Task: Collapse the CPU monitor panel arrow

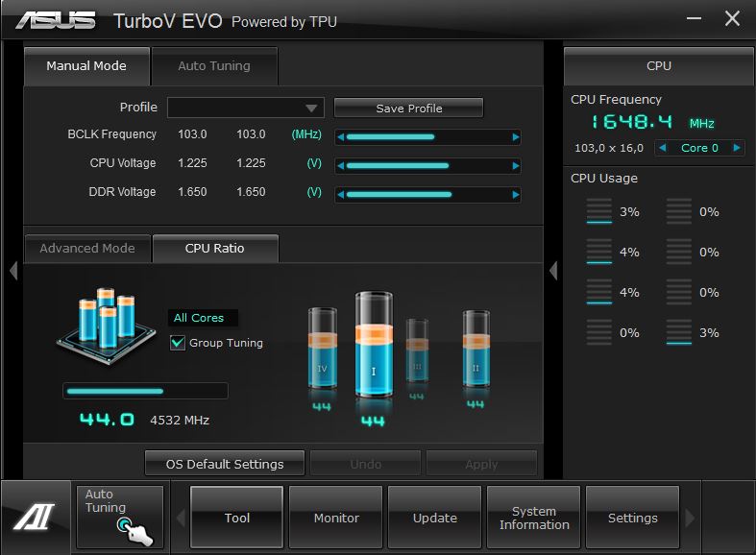Action: pyautogui.click(x=553, y=270)
